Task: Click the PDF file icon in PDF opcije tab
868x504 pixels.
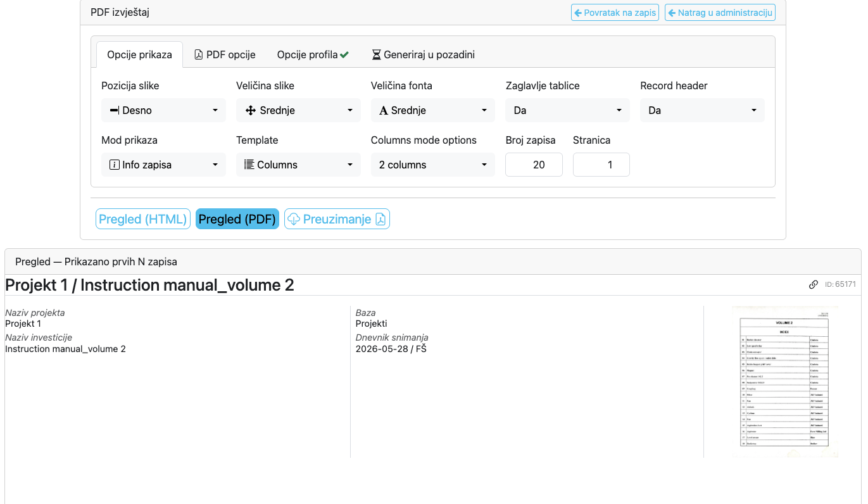Action: (x=198, y=54)
